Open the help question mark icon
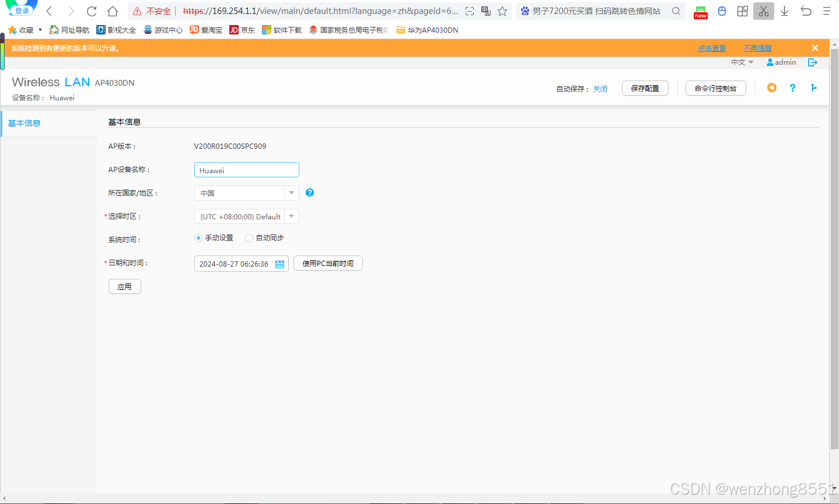Viewport: 839px width, 504px height. pyautogui.click(x=792, y=87)
